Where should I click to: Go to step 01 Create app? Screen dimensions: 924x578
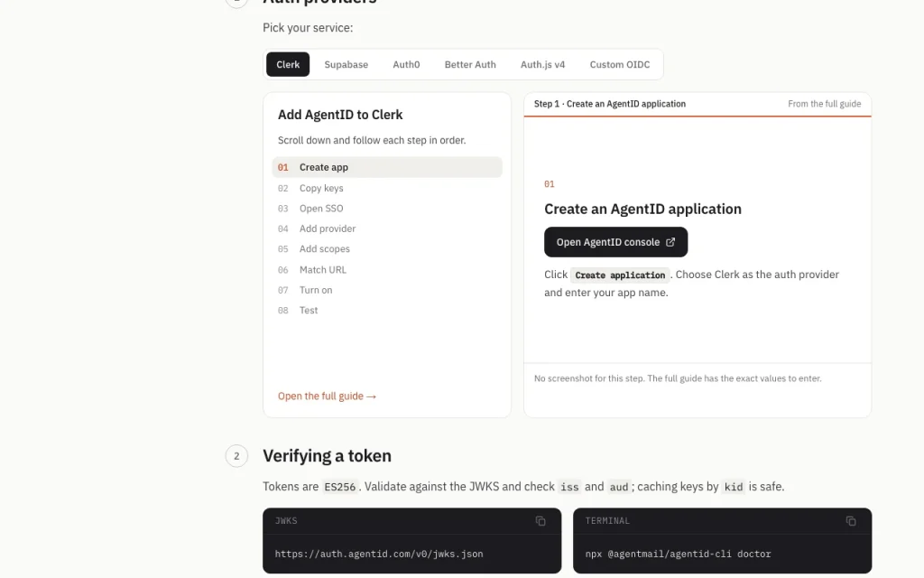(386, 167)
